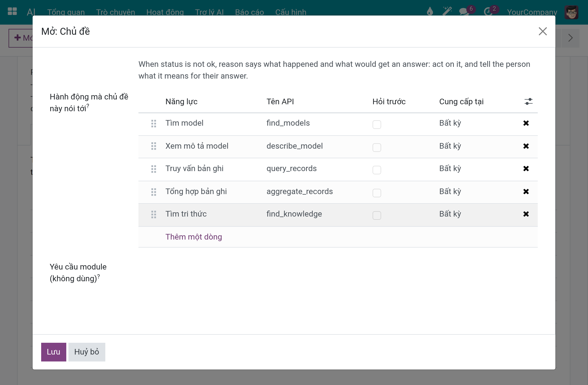Grab drag handle of Tìm model row
This screenshot has width=588, height=385.
[x=154, y=124]
